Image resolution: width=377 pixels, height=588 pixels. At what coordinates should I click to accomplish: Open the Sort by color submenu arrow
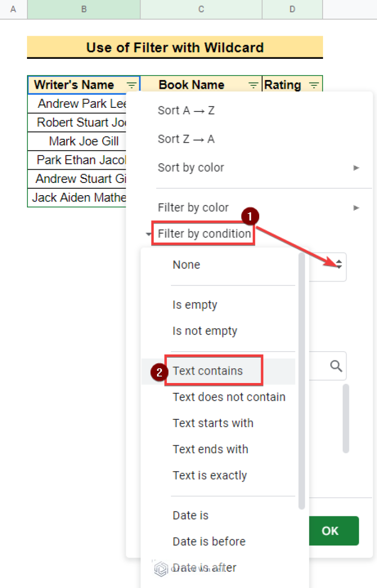click(356, 168)
